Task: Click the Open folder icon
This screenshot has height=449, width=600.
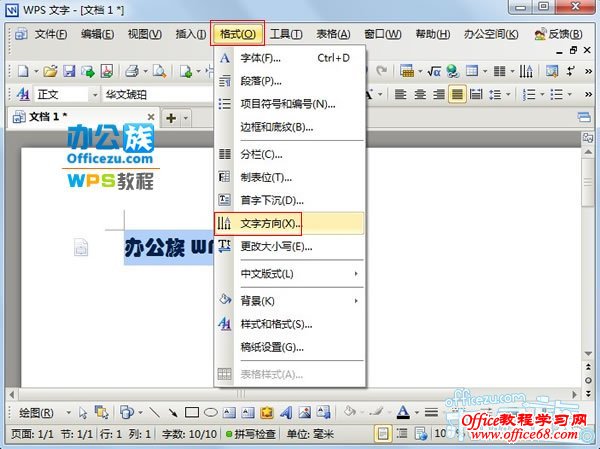Action: coord(50,71)
